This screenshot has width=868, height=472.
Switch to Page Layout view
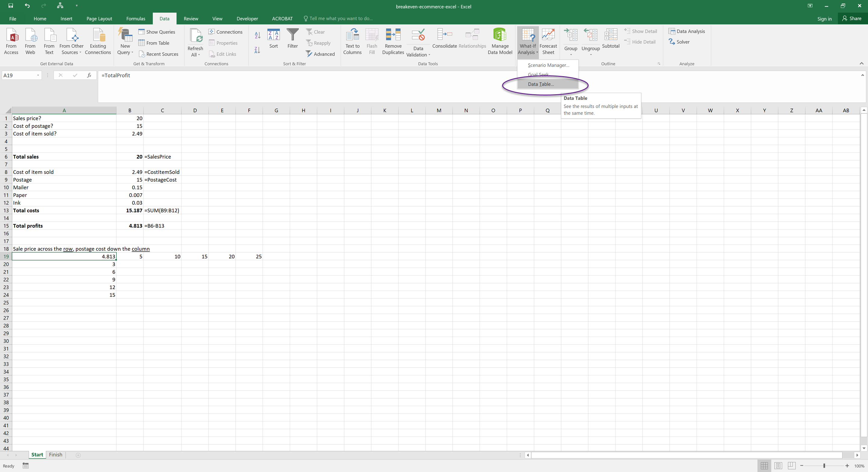778,466
